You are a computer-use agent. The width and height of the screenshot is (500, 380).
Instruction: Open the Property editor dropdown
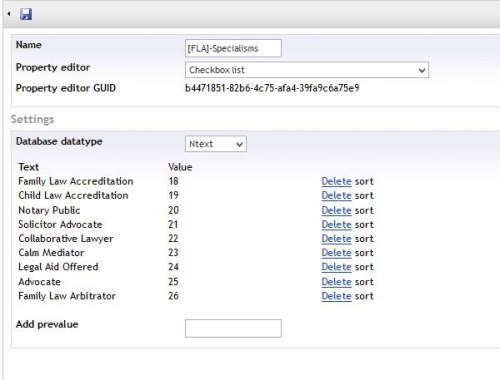coord(307,70)
